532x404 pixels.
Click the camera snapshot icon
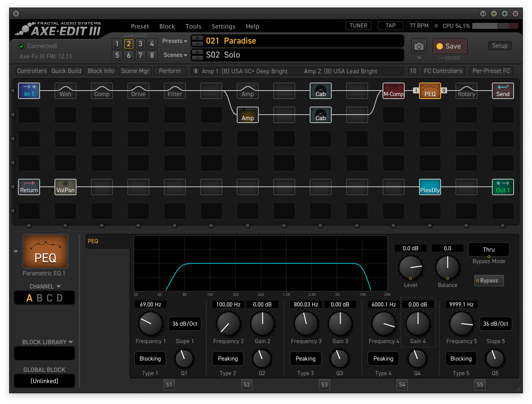(x=419, y=46)
